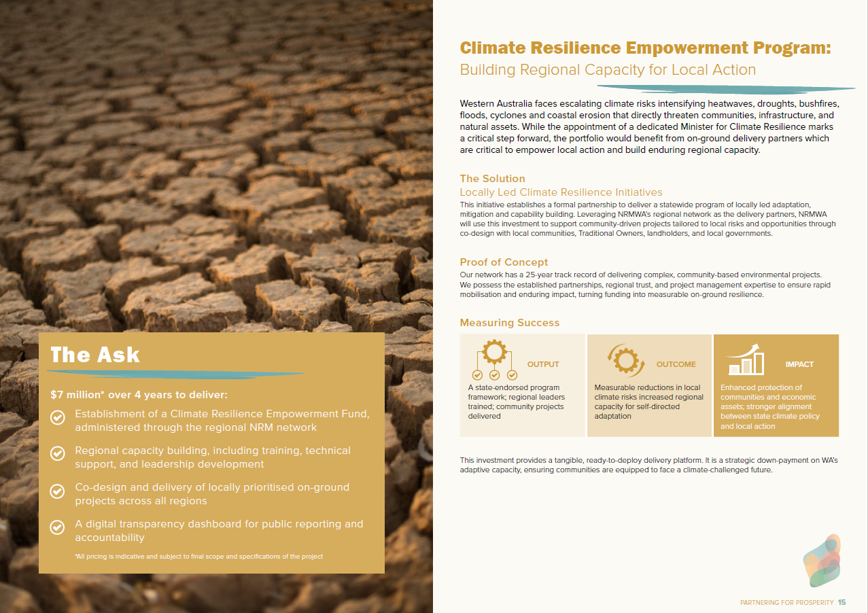
Task: Click the checkmark beside Co-design and delivery
Action: (58, 490)
